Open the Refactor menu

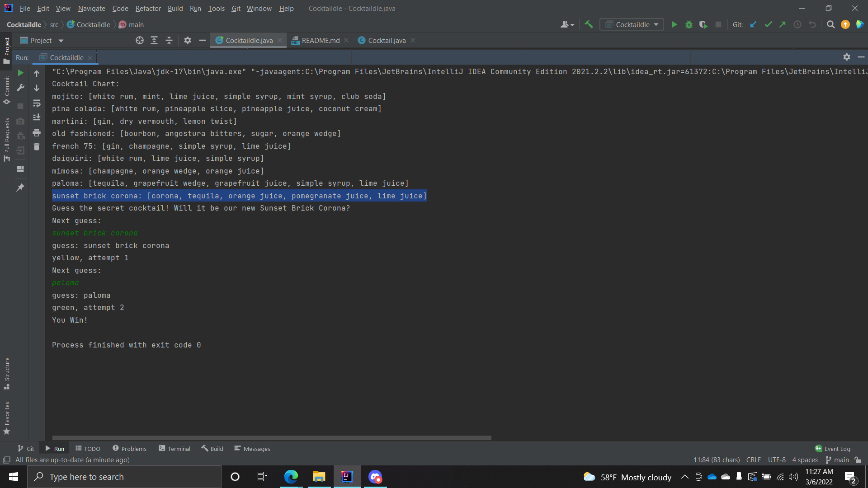point(148,9)
